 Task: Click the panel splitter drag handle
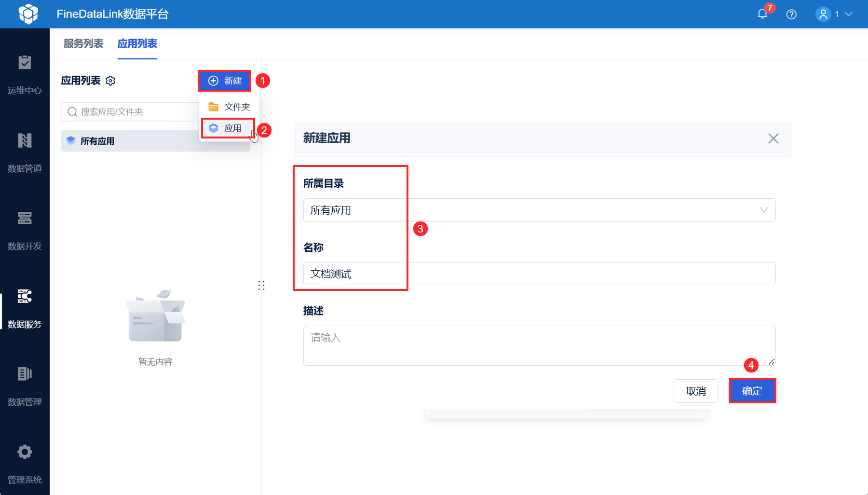[261, 285]
